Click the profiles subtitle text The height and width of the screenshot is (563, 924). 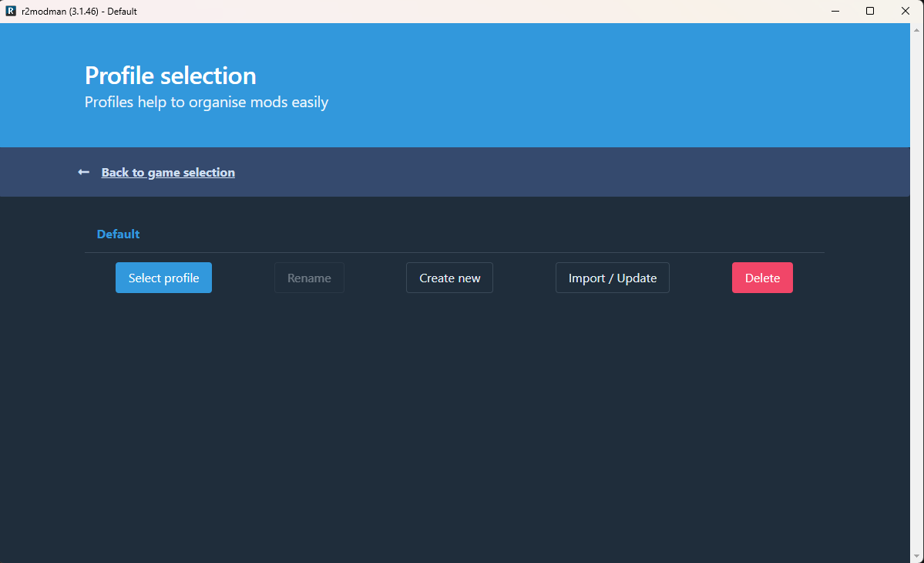coord(206,102)
